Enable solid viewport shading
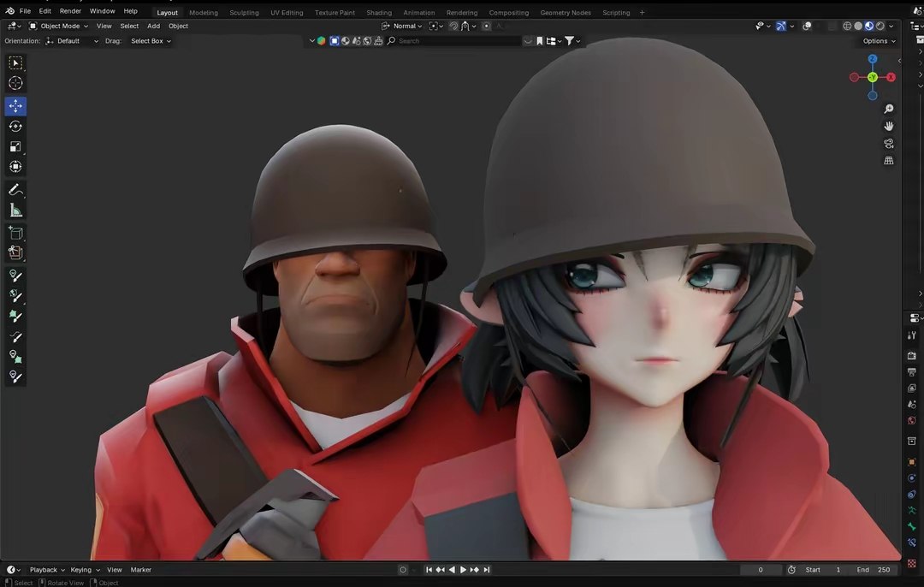The width and height of the screenshot is (924, 587). 858,26
